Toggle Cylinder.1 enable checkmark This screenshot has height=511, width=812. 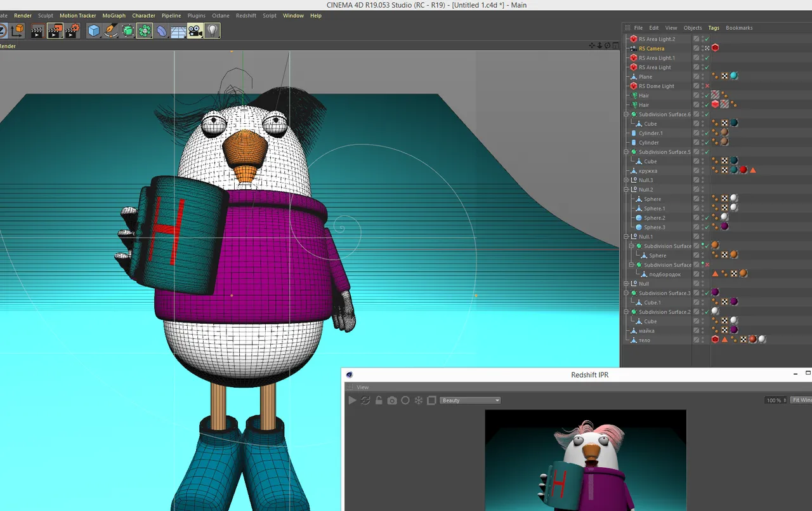(707, 133)
